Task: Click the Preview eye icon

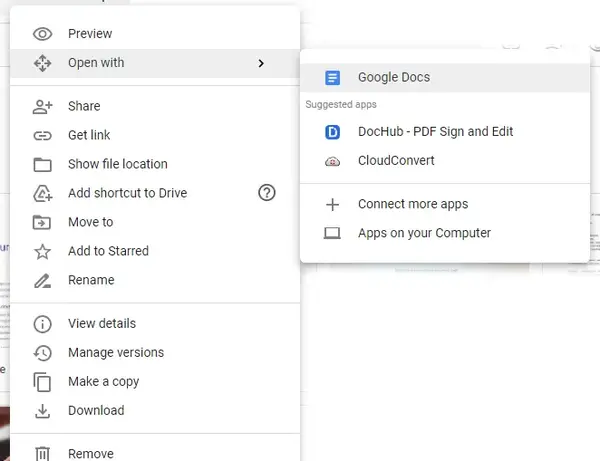Action: [42, 34]
